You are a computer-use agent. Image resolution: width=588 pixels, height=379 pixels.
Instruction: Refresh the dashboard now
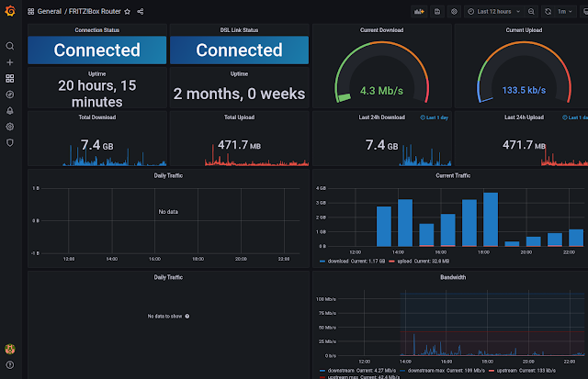[x=548, y=12]
